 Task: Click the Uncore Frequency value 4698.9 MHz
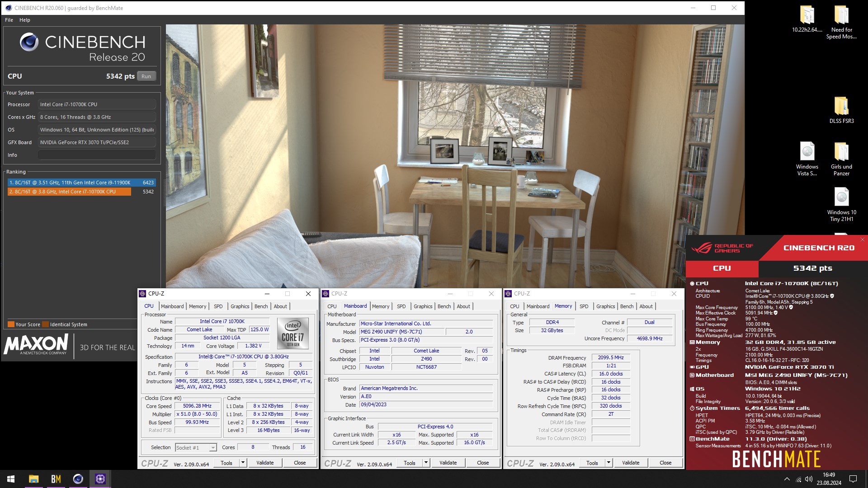[650, 338]
